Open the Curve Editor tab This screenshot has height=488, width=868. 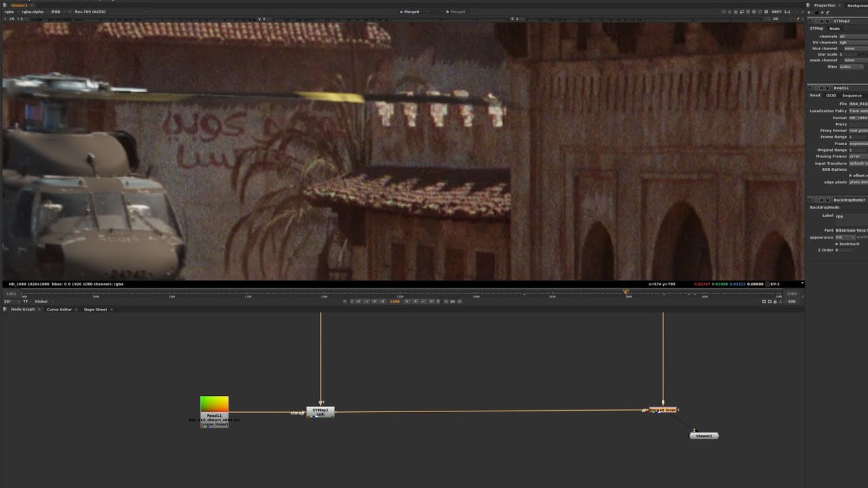59,309
